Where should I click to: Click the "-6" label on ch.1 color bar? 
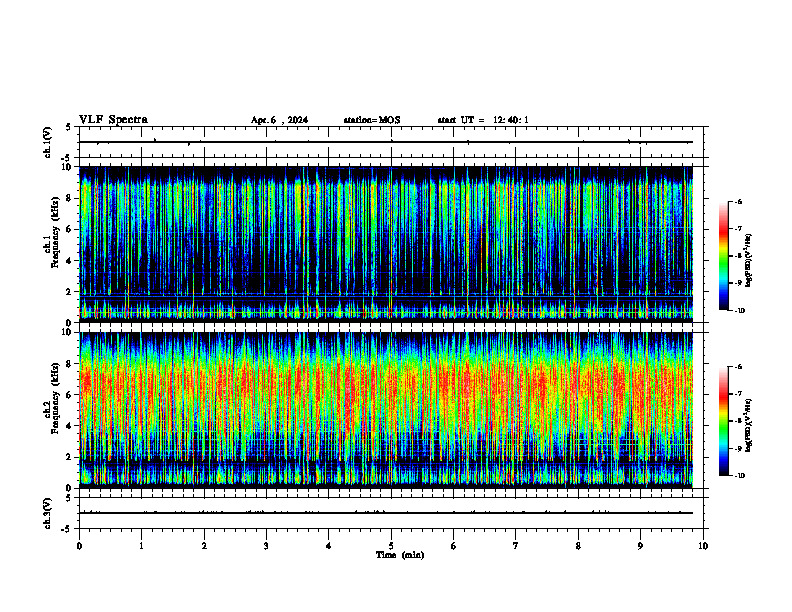coord(738,202)
